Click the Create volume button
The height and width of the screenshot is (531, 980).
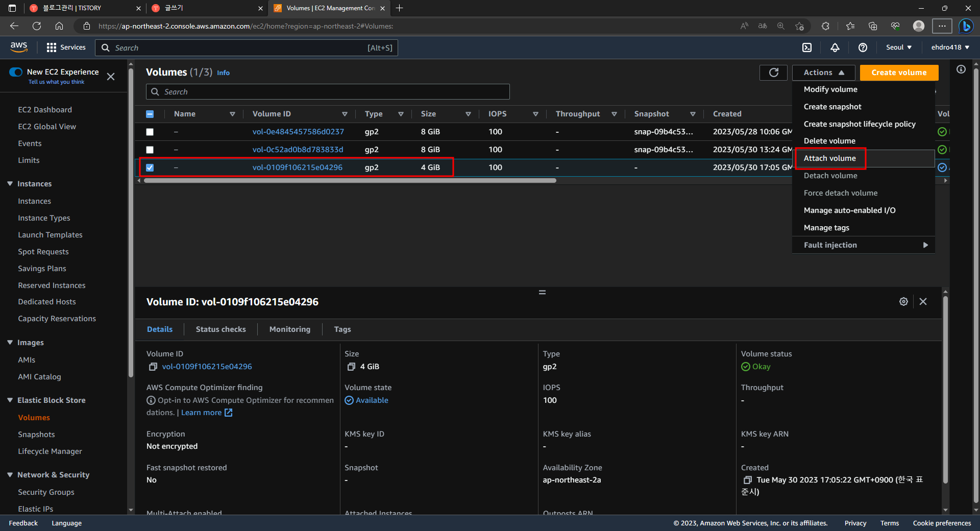pyautogui.click(x=899, y=73)
